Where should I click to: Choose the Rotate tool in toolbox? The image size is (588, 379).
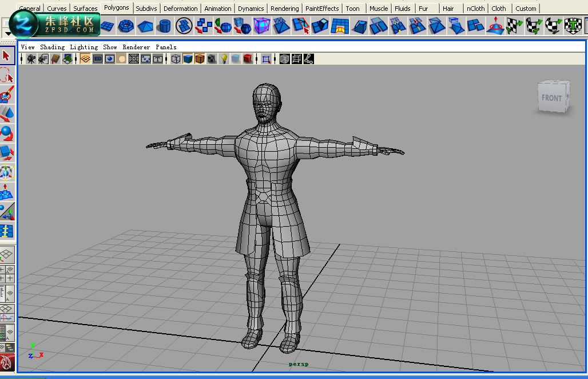tap(6, 133)
